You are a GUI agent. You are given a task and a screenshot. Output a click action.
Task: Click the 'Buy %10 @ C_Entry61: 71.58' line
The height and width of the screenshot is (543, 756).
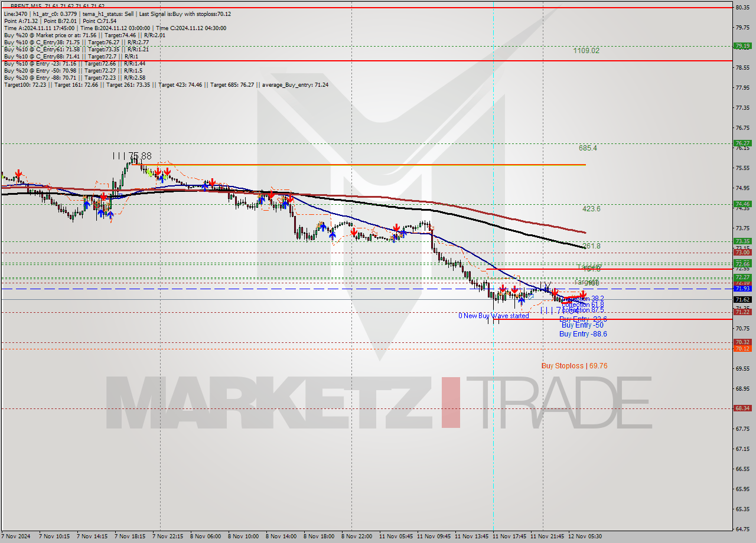coord(76,49)
